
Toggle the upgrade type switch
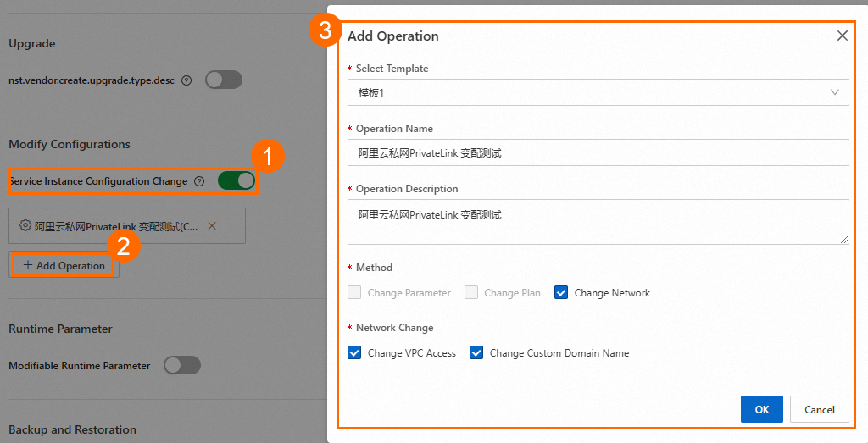224,80
